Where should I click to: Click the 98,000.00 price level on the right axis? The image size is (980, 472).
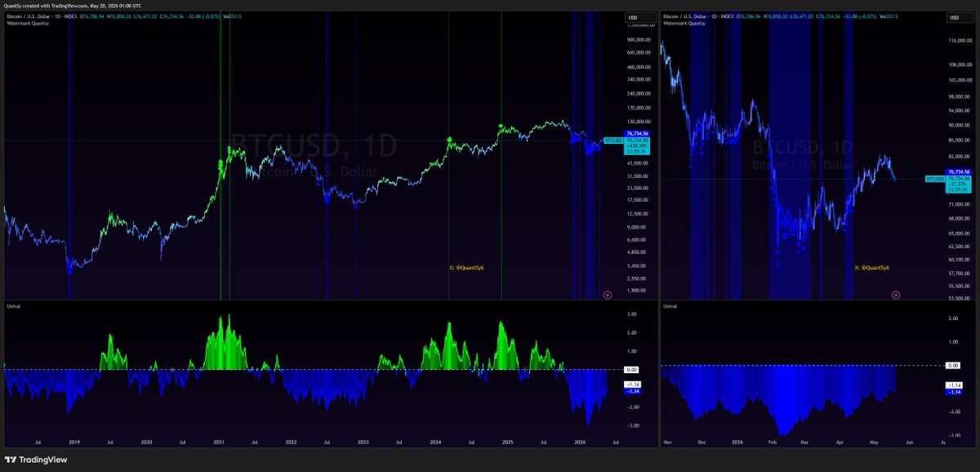(958, 95)
